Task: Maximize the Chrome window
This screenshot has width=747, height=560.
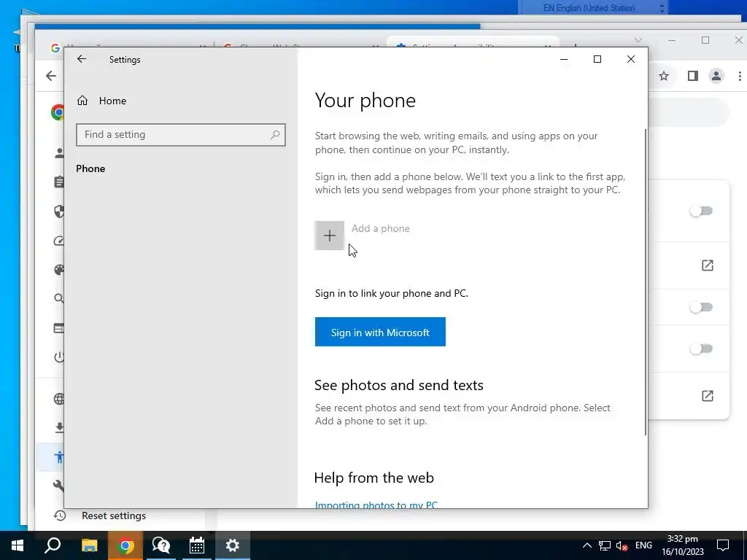Action: point(705,40)
